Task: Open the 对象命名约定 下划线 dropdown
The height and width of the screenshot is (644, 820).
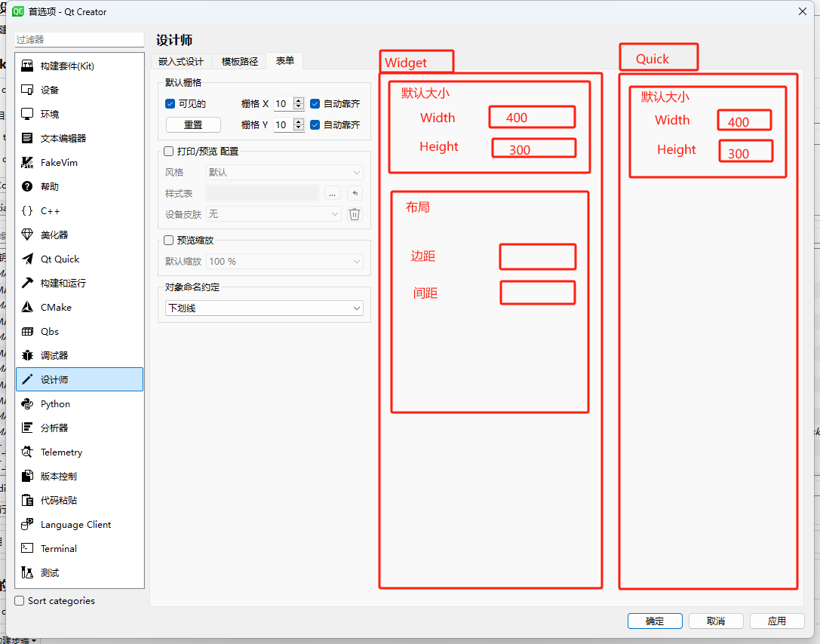Action: (x=264, y=308)
